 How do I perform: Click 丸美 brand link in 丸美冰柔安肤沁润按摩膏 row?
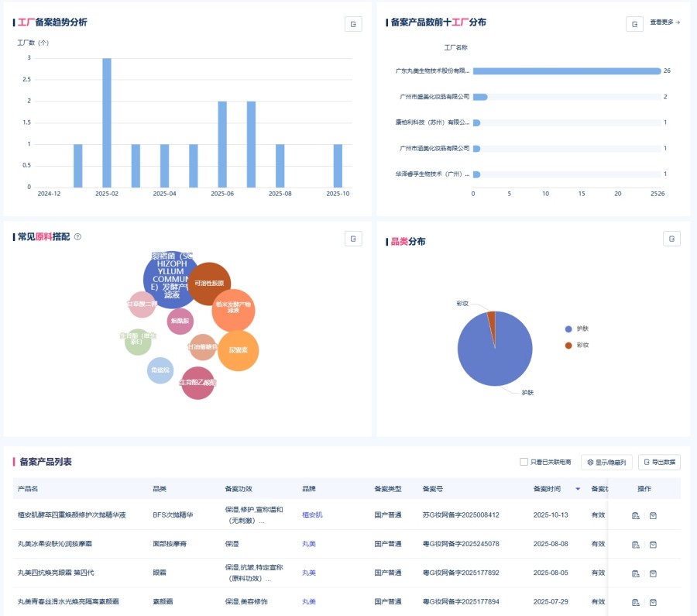click(x=308, y=545)
